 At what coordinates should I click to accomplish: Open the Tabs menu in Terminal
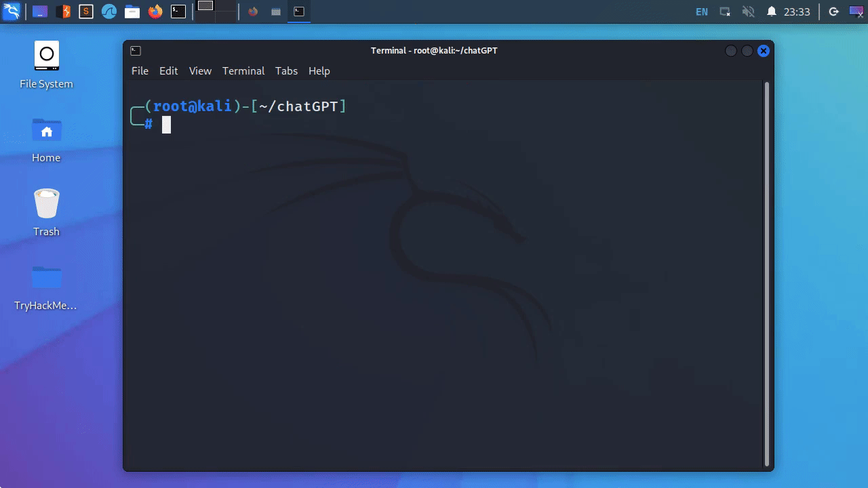pyautogui.click(x=286, y=70)
